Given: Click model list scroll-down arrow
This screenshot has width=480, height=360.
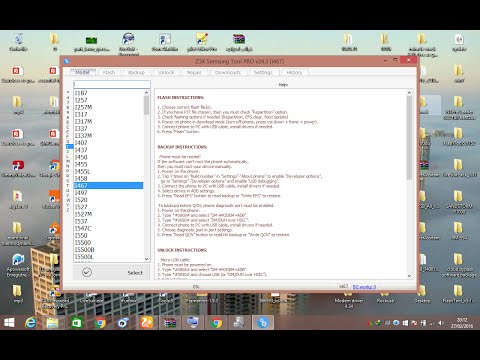Looking at the screenshot, I should pos(146,259).
